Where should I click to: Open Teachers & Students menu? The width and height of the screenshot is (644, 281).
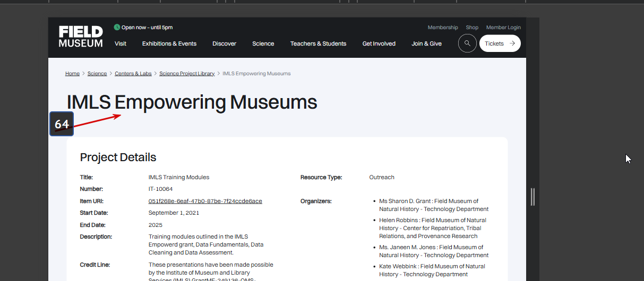click(x=318, y=43)
